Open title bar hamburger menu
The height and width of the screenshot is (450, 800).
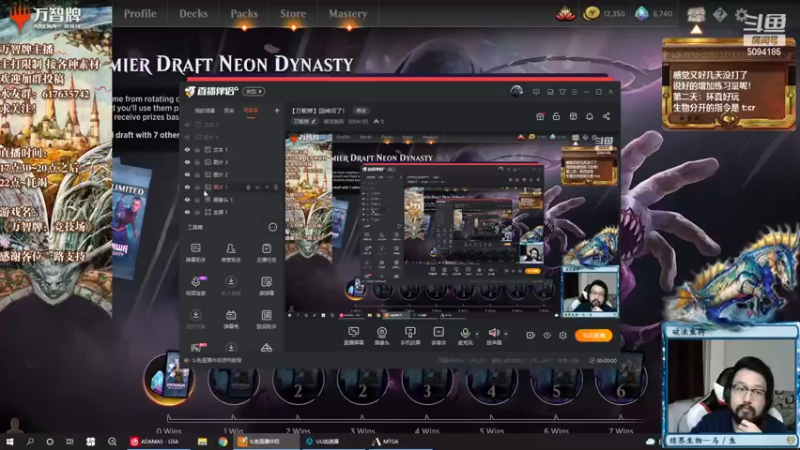[574, 92]
